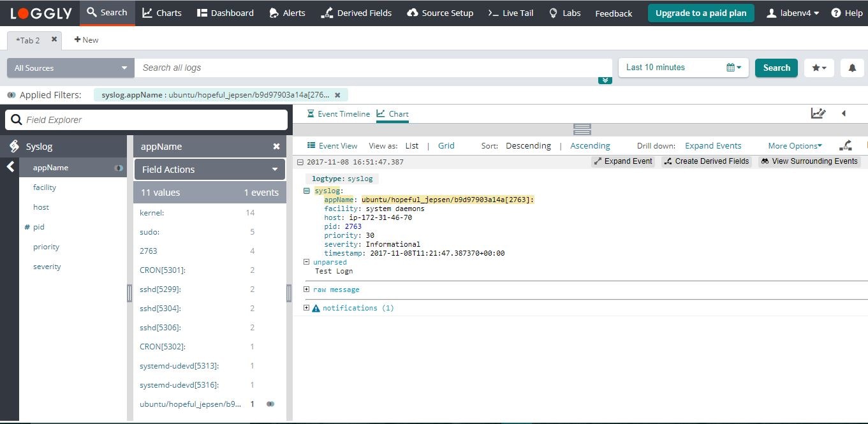Remove the syslog.appName applied filter
Viewport: 868px width, 424px height.
coord(337,95)
